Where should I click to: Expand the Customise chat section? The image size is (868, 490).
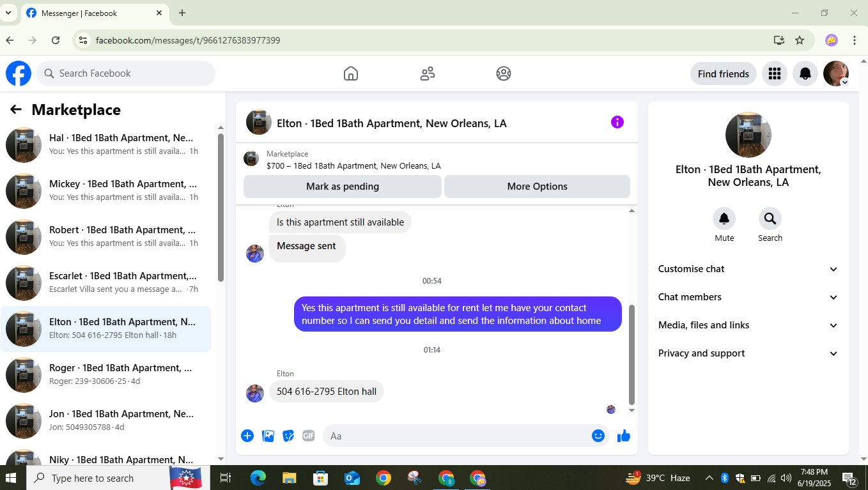[748, 269]
